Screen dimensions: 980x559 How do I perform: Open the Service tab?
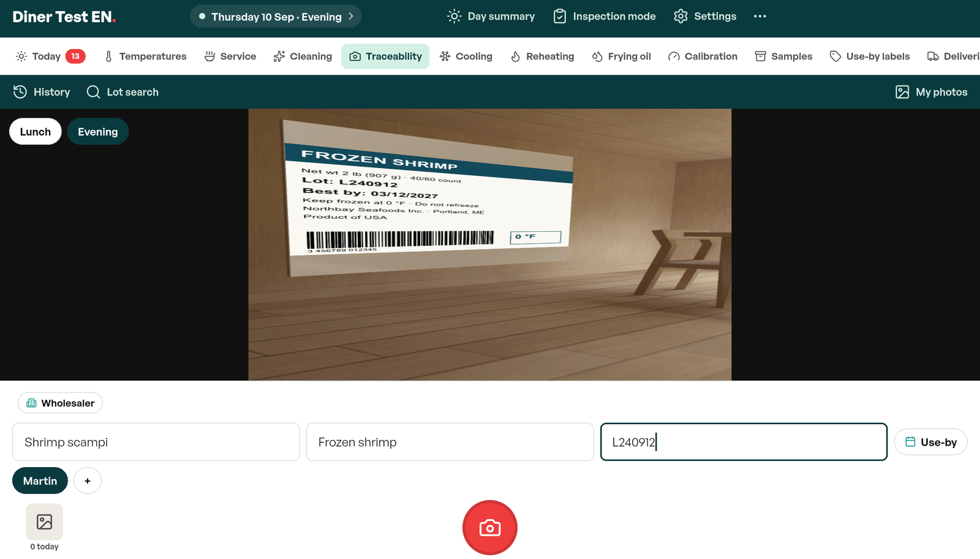click(x=230, y=56)
